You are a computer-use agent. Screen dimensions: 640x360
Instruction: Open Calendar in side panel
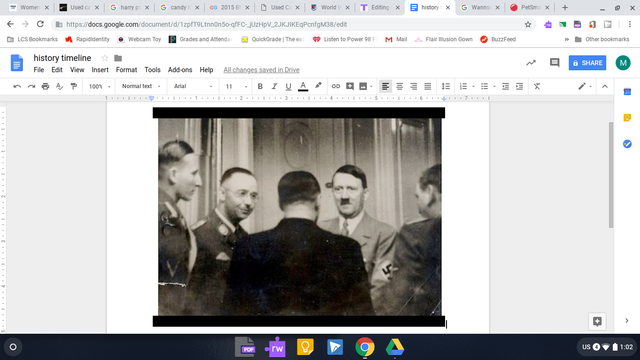[627, 92]
